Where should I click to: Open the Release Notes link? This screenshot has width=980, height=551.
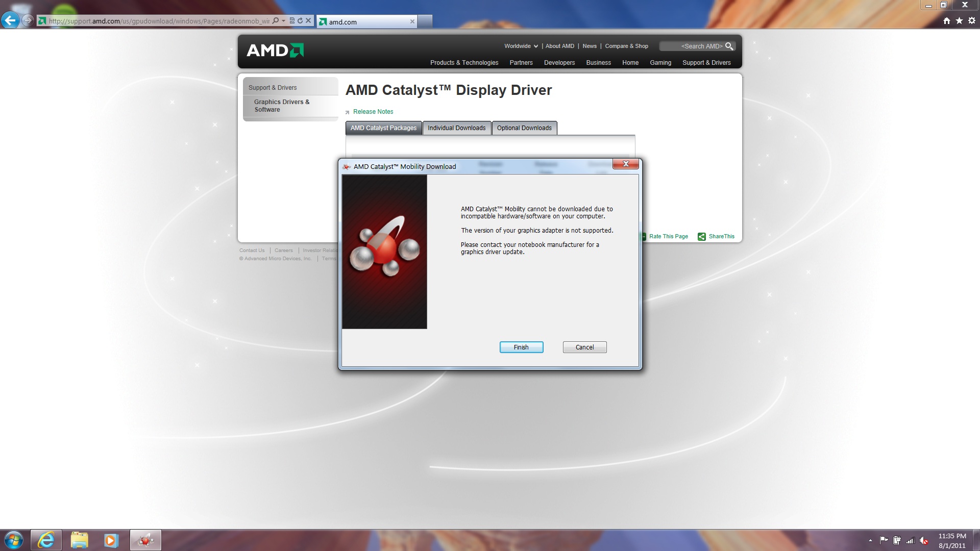pyautogui.click(x=373, y=112)
